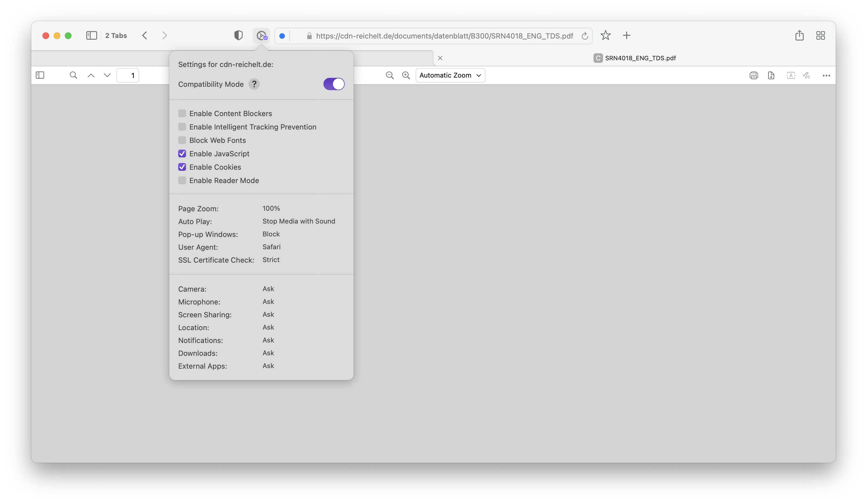Viewport: 867px width, 504px height.
Task: Open PDF find search magnifier
Action: pos(73,75)
